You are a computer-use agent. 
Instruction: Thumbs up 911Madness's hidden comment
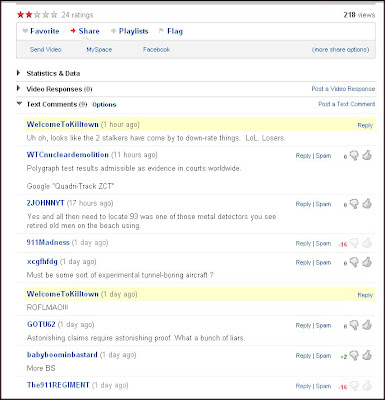click(x=367, y=243)
